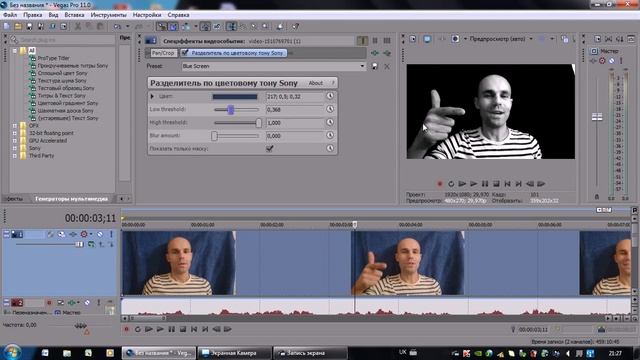Expand the Цвет color parameter triangle
This screenshot has width=640, height=360.
[x=152, y=96]
